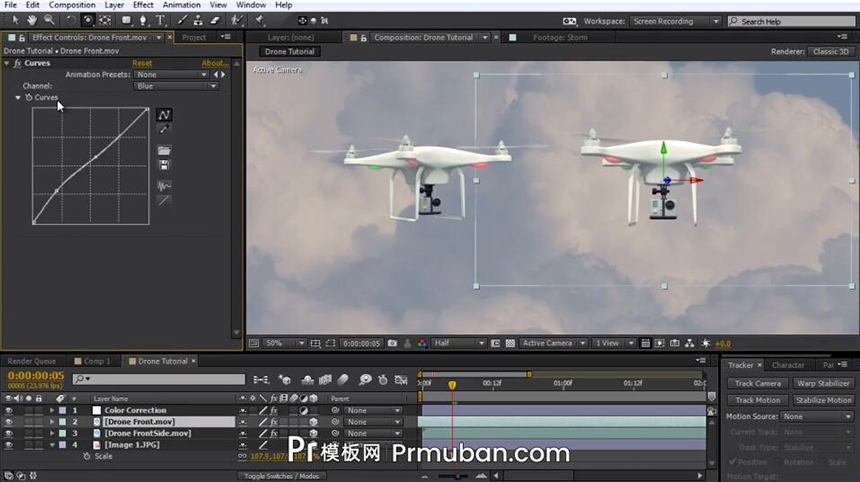Screen dimensions: 860x482
Task: Select the Eraser tool
Action: point(213,20)
